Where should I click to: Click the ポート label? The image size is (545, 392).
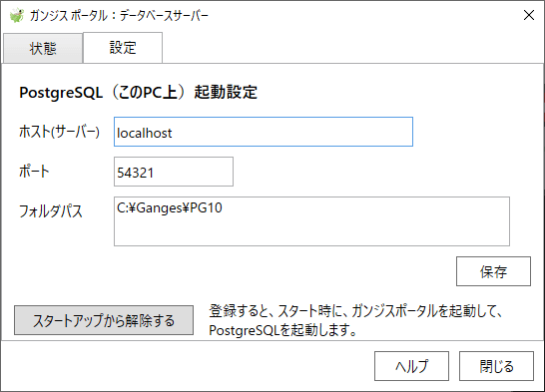34,172
